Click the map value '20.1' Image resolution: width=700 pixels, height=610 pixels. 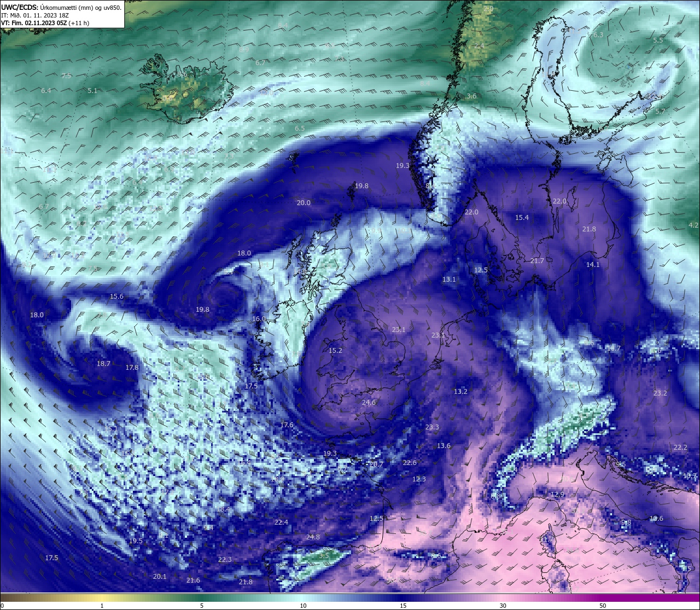point(160,576)
